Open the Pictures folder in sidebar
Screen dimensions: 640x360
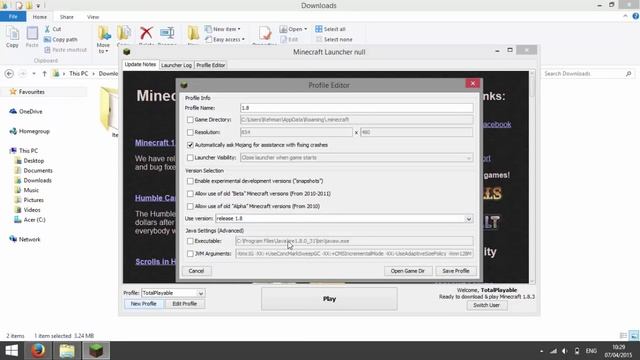point(29,200)
